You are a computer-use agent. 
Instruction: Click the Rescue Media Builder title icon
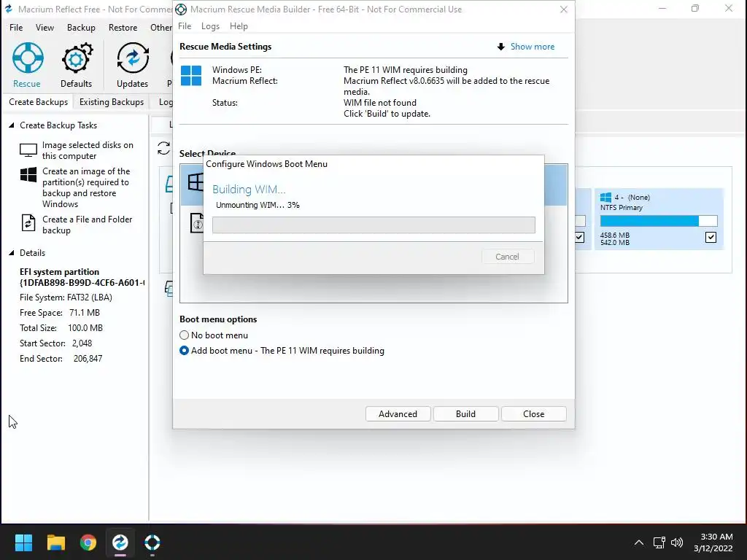click(181, 9)
